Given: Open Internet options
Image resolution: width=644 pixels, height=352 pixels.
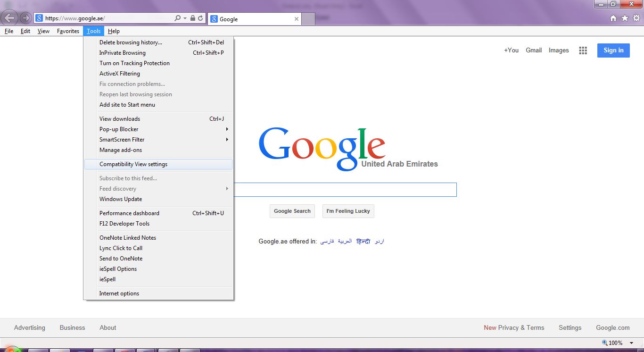Looking at the screenshot, I should (x=158, y=293).
